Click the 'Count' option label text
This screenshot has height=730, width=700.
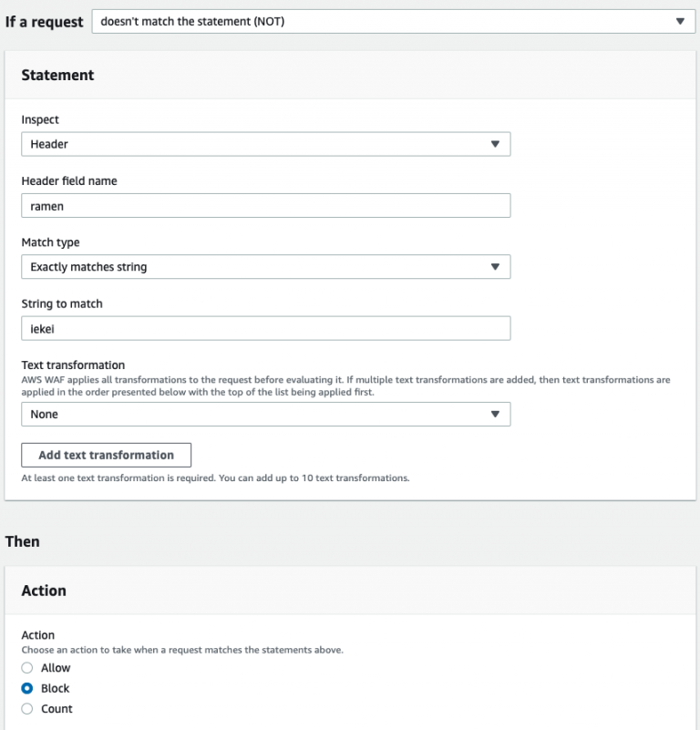pos(57,708)
